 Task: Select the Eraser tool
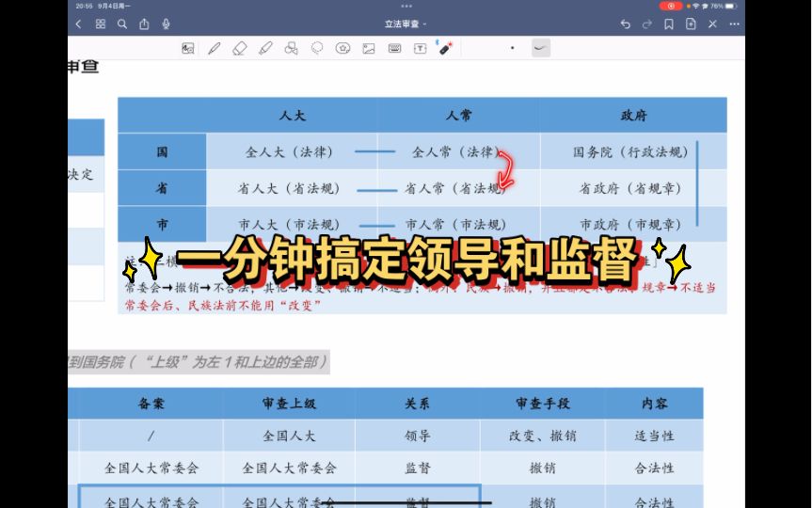point(239,48)
